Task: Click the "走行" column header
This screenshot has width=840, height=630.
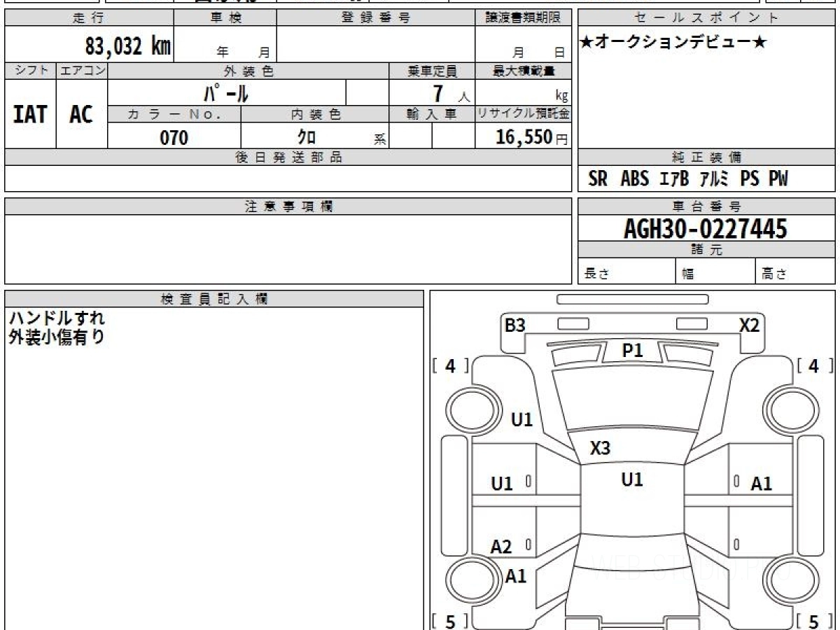Action: click(x=89, y=18)
